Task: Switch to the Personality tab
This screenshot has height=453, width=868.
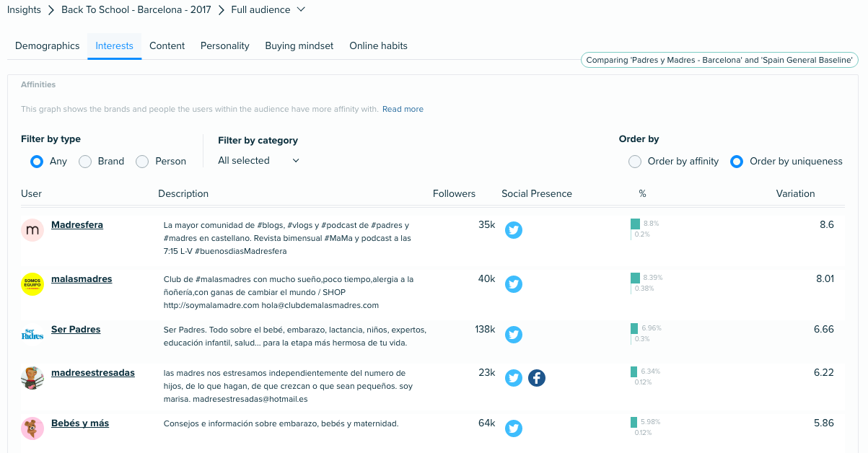Action: [x=225, y=45]
